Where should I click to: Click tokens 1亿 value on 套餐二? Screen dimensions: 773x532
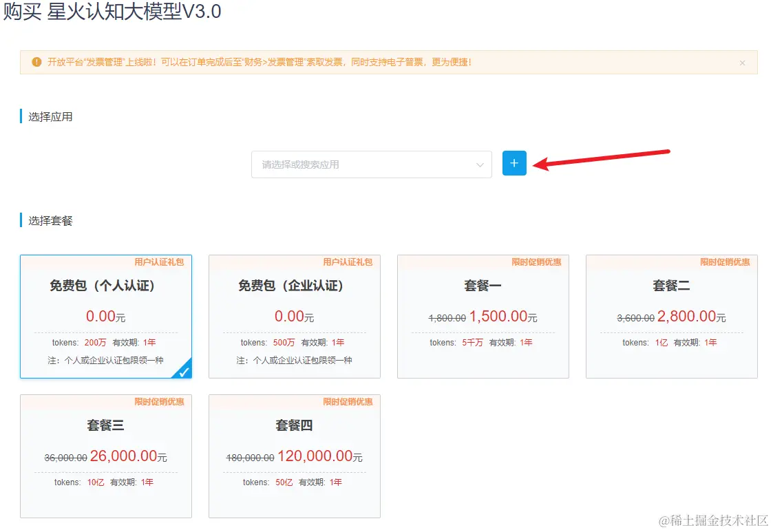[661, 343]
